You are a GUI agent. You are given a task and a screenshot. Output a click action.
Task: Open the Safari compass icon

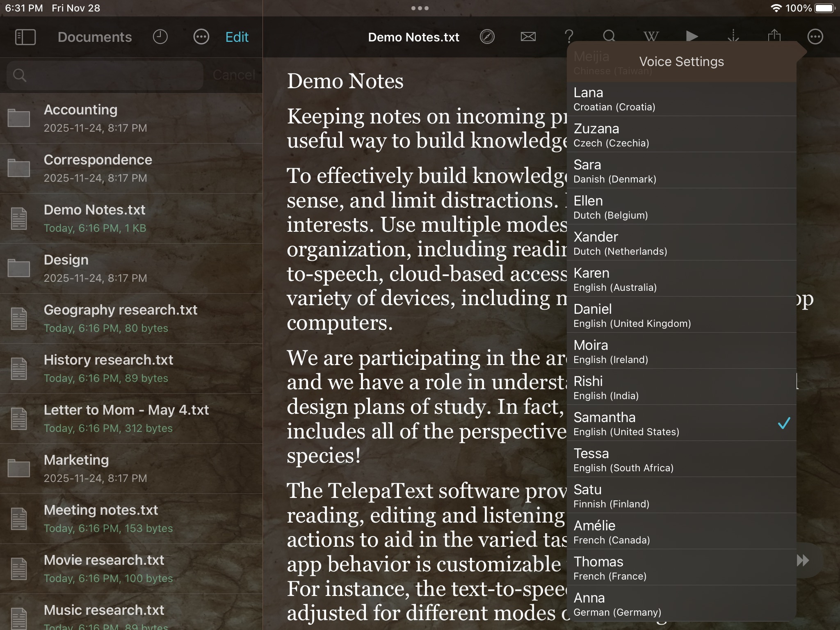pyautogui.click(x=487, y=37)
